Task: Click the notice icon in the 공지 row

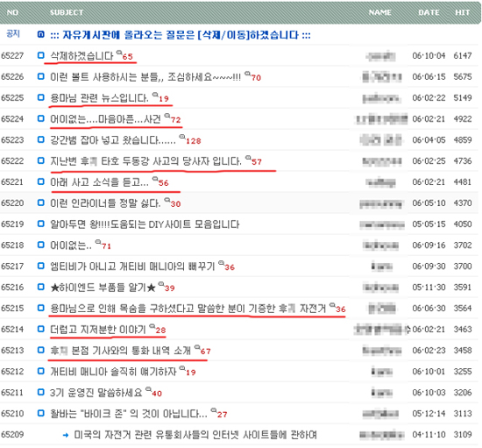Action: point(40,34)
